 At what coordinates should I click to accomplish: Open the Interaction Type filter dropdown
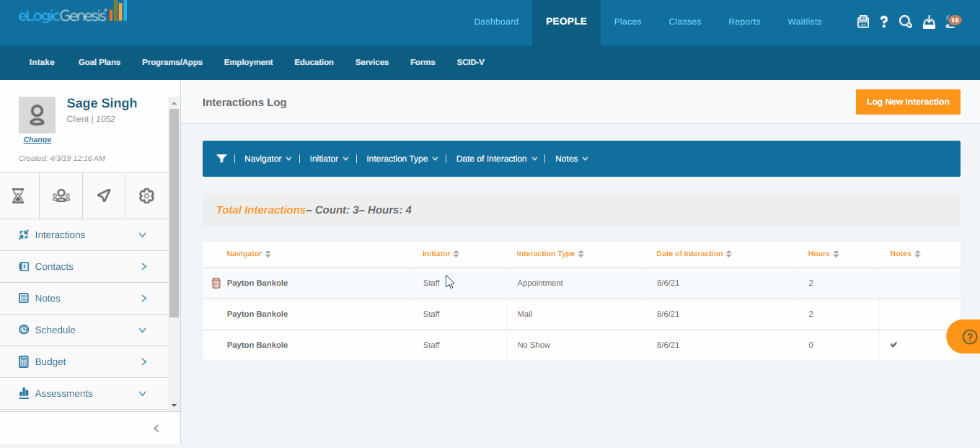402,159
